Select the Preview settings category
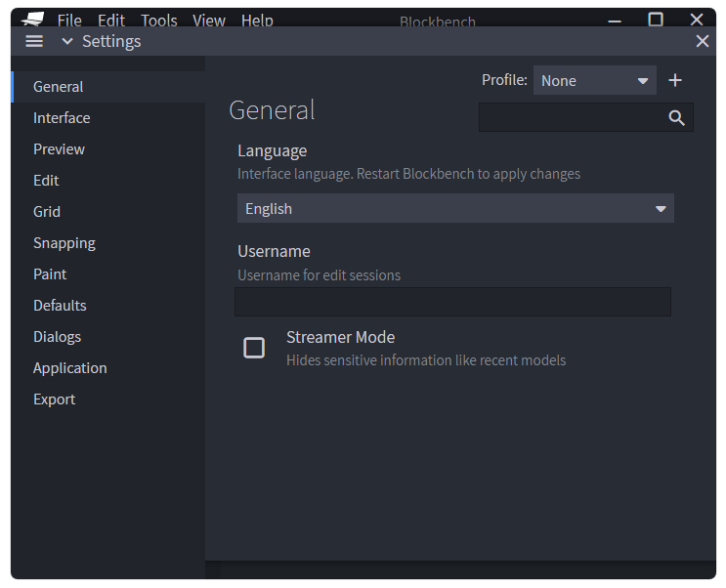The height and width of the screenshot is (588, 726). [59, 149]
